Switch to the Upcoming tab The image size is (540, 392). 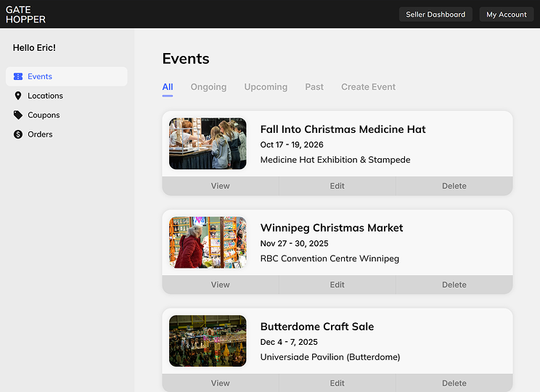(x=266, y=87)
